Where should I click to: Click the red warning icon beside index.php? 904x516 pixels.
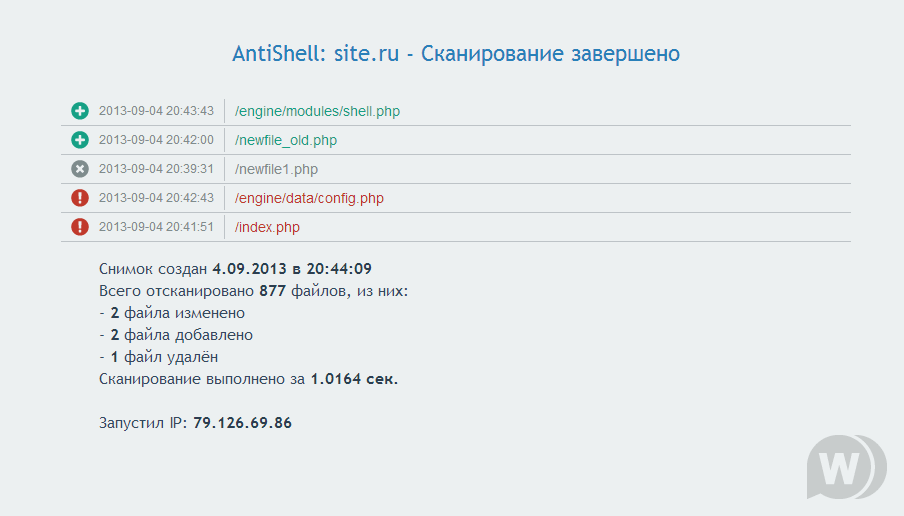click(80, 227)
